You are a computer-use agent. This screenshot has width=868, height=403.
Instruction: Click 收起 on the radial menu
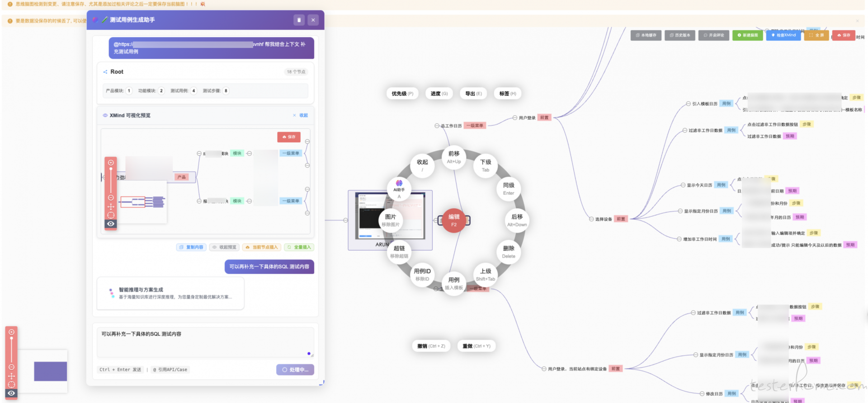click(x=422, y=166)
